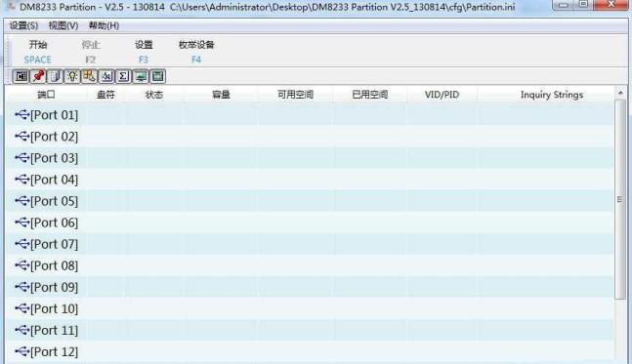This screenshot has height=364, width=632.
Task: Open 设置 F3 settings button
Action: click(144, 52)
